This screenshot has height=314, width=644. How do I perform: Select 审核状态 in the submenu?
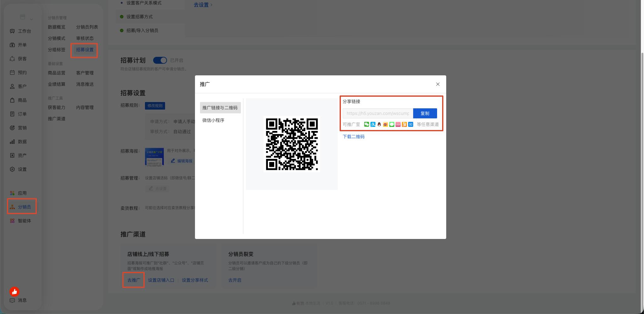(x=85, y=38)
